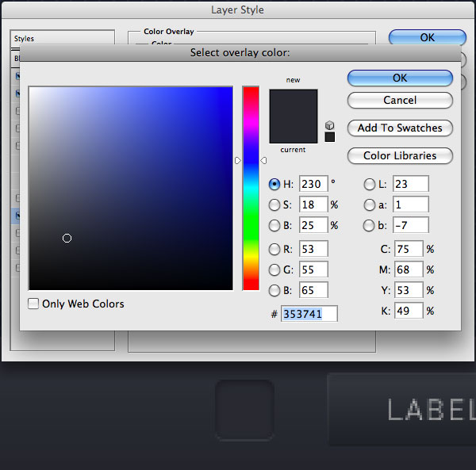
Task: Click the C field showing 75
Action: (409, 249)
